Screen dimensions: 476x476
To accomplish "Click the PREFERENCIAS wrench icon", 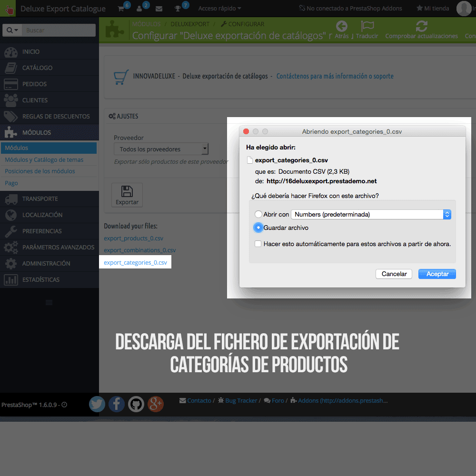I will coord(11,231).
